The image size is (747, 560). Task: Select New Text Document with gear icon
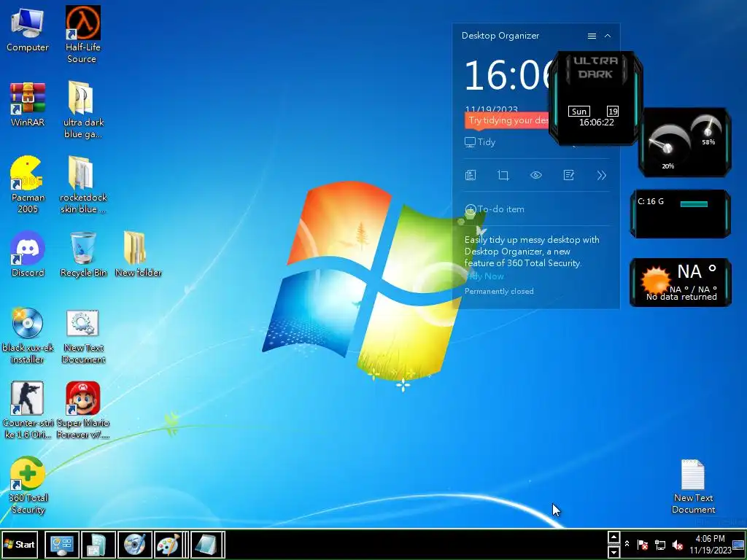click(83, 335)
